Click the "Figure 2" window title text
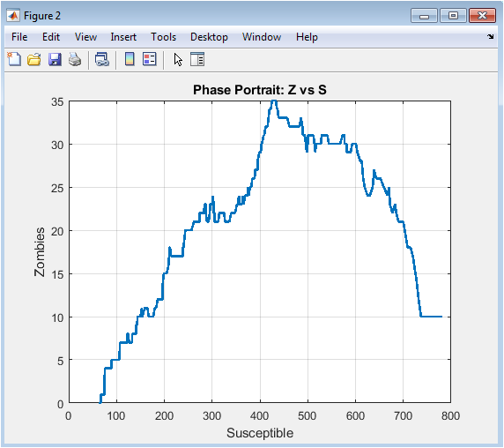This screenshot has width=504, height=448. pyautogui.click(x=42, y=16)
